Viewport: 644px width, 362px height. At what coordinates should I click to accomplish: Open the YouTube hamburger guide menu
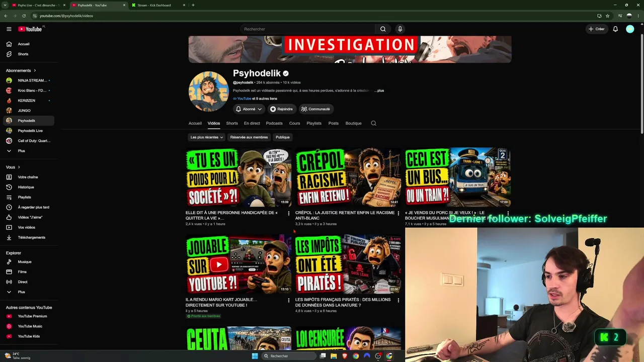(9, 29)
